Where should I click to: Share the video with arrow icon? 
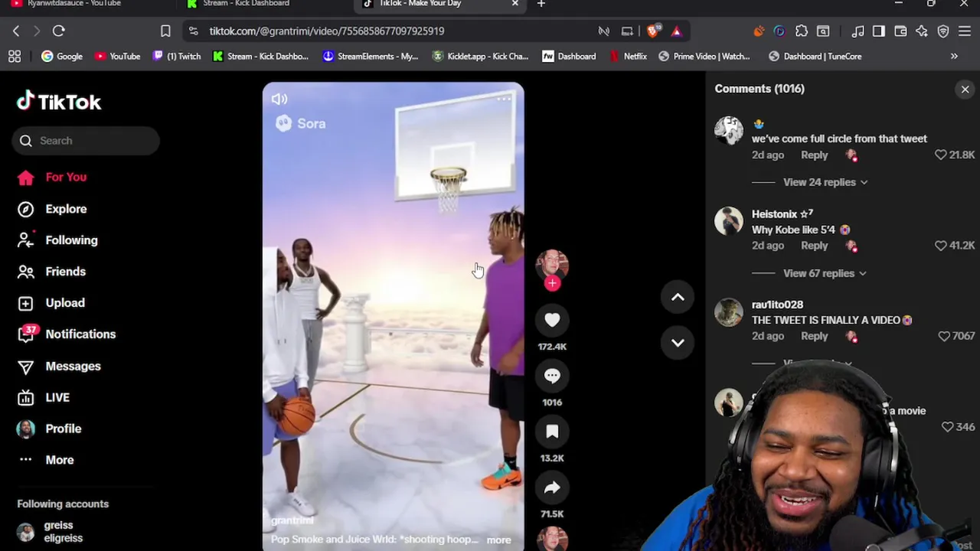pos(552,487)
